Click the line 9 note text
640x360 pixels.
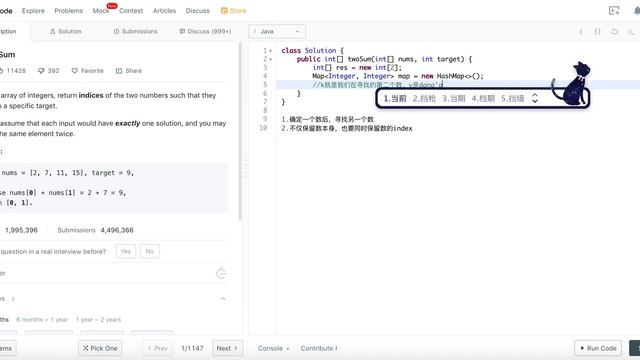pyautogui.click(x=327, y=119)
